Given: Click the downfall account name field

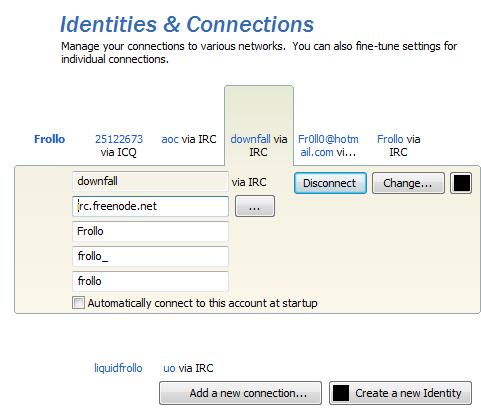Looking at the screenshot, I should [x=150, y=182].
